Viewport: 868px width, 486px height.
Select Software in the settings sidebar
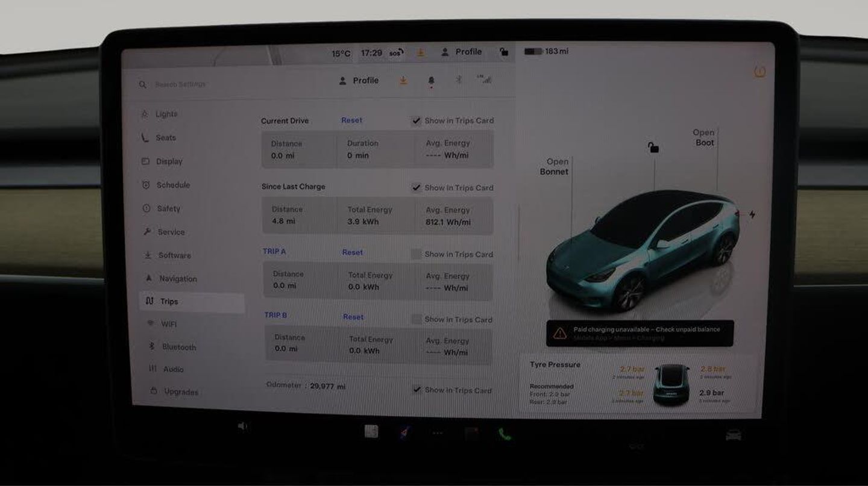tap(174, 255)
